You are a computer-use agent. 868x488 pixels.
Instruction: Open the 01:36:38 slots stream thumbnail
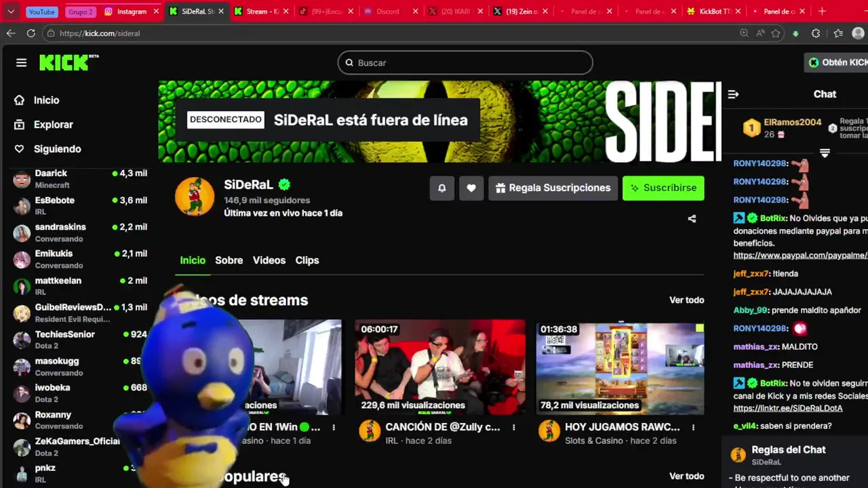pos(620,367)
